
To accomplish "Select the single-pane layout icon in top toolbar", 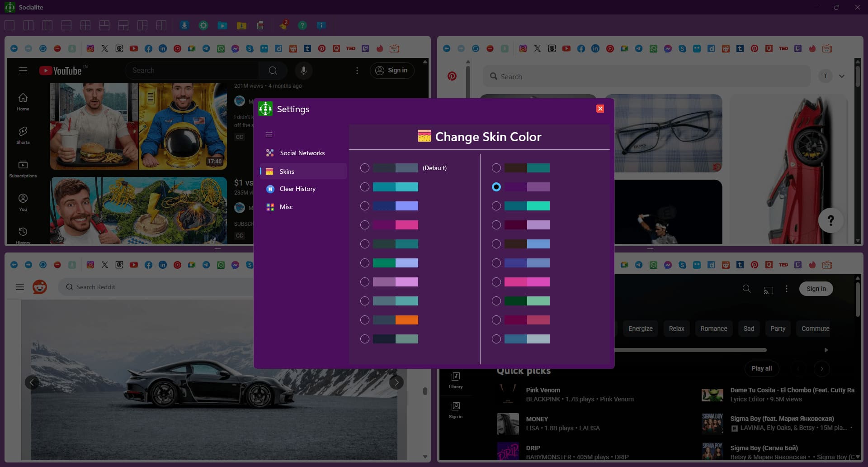I will click(9, 25).
